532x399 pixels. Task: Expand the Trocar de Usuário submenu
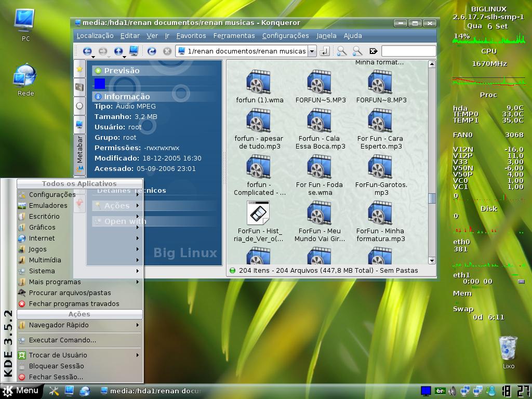[x=79, y=355]
